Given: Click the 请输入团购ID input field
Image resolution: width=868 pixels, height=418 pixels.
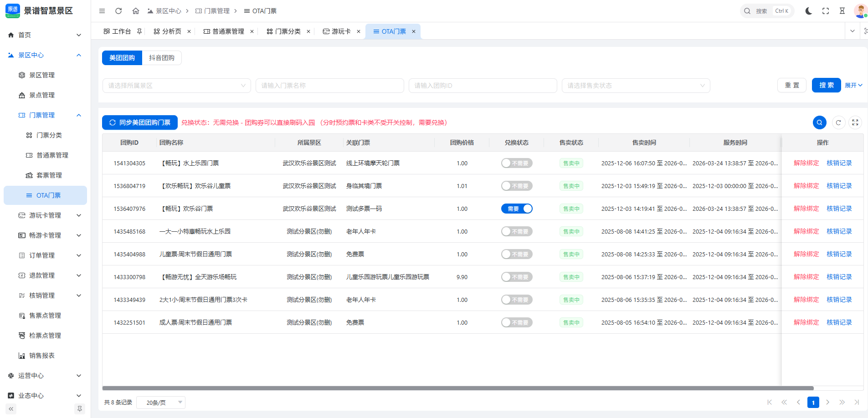Looking at the screenshot, I should [x=483, y=86].
